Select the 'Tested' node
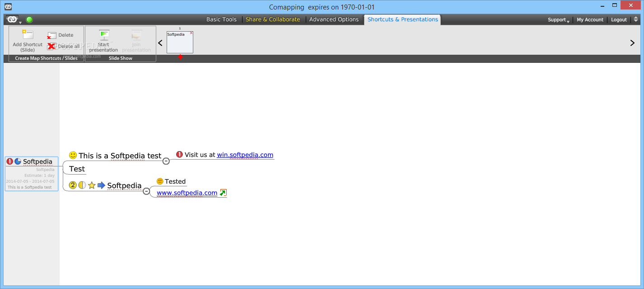The image size is (644, 289). click(175, 181)
